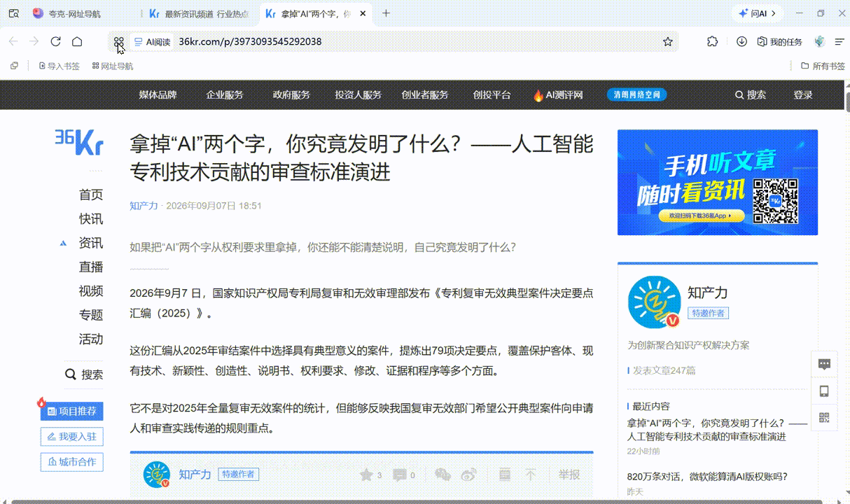Click the bookmark-bar icon left of 导入书签
Viewport: 850px width, 504px height.
[14, 66]
